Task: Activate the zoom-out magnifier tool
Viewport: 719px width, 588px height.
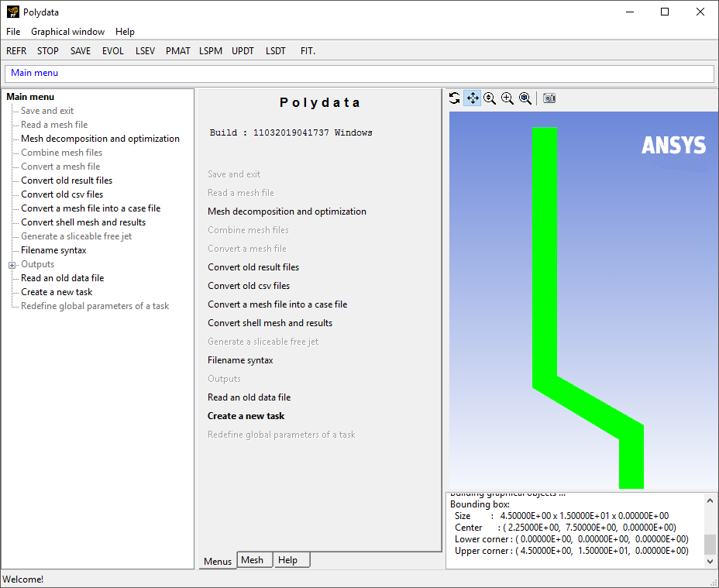Action: [x=490, y=98]
